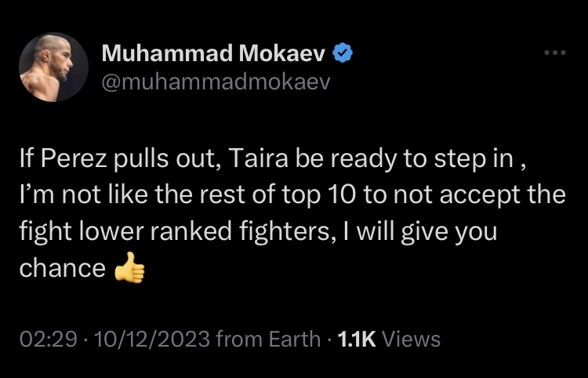Click the thumbs-up emoji in the tweet
This screenshot has width=588, height=378.
129,267
